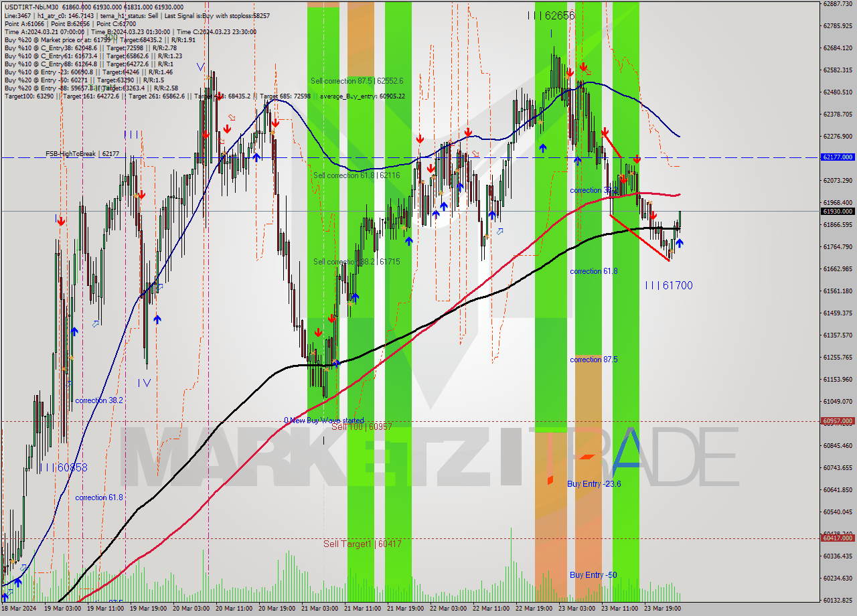Viewport: 857px width, 616px height.
Task: Click the correction 87.5 label
Action: pos(594,360)
